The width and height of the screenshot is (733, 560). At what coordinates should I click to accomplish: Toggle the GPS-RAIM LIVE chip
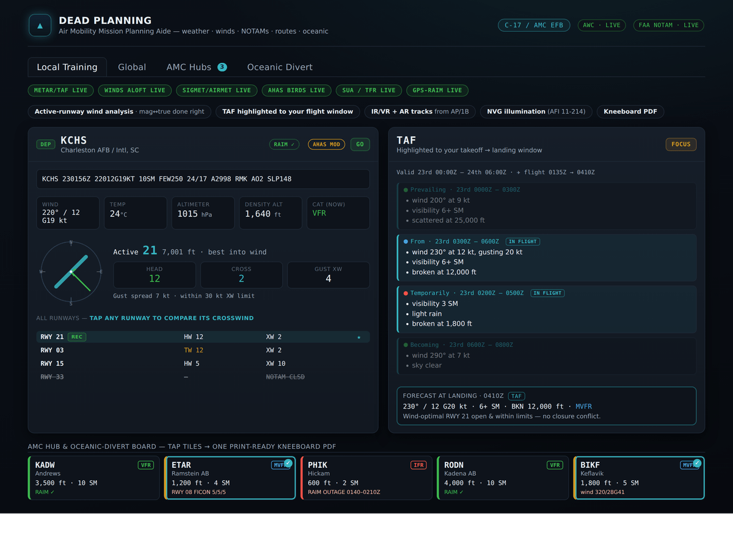pyautogui.click(x=437, y=90)
